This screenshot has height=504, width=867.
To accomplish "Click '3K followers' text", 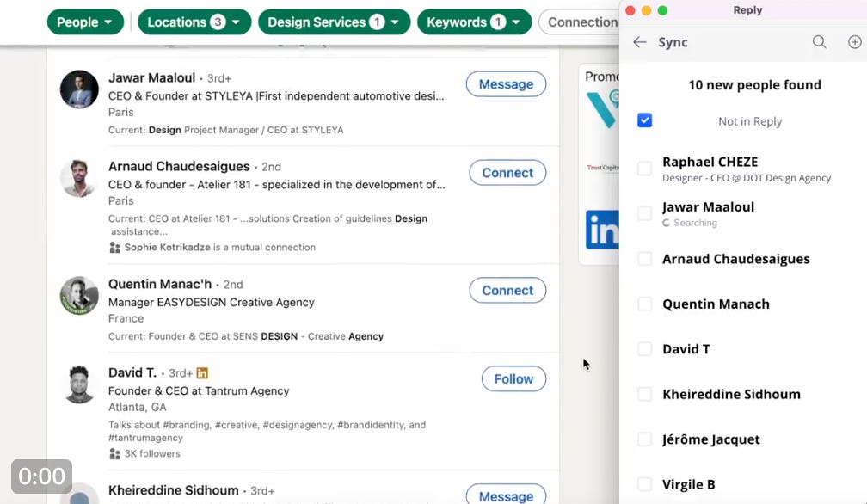I will pos(152,454).
